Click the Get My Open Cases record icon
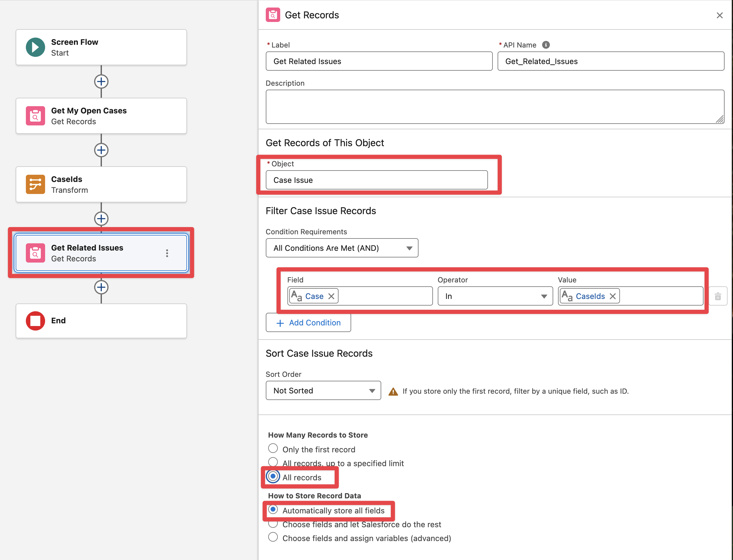This screenshot has width=733, height=560. pyautogui.click(x=35, y=116)
